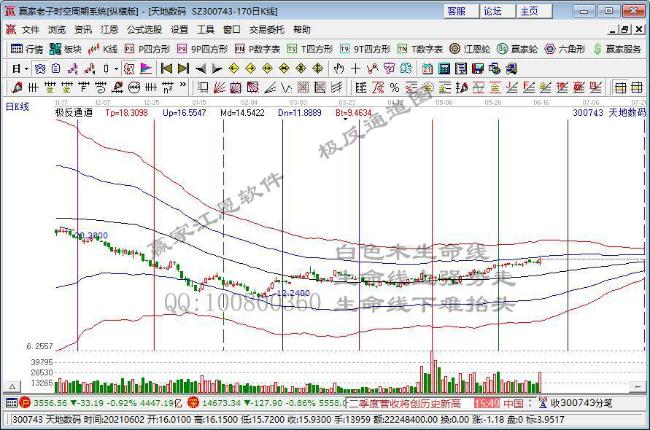Open the T数字表 tool
The width and height of the screenshot is (650, 430).
coord(420,49)
